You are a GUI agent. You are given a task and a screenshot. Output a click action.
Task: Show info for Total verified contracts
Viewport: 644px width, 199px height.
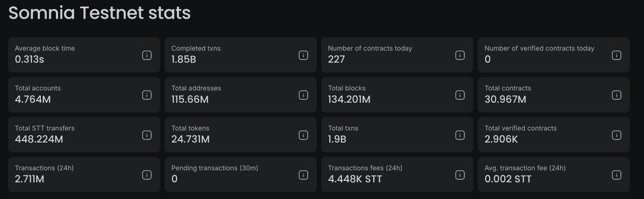click(x=617, y=135)
